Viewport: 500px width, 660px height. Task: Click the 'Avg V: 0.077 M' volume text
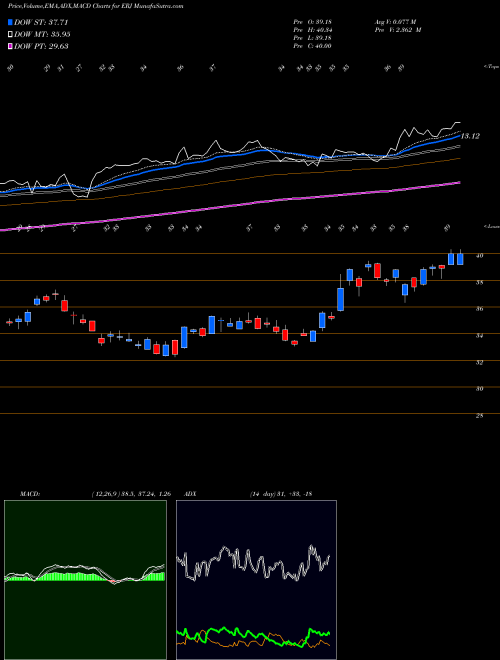click(x=395, y=22)
